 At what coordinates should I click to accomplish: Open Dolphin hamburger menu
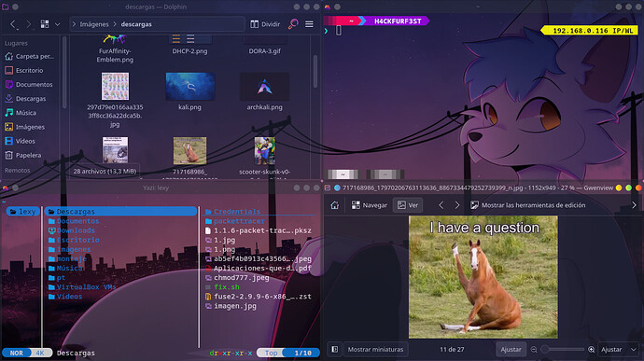[x=309, y=24]
